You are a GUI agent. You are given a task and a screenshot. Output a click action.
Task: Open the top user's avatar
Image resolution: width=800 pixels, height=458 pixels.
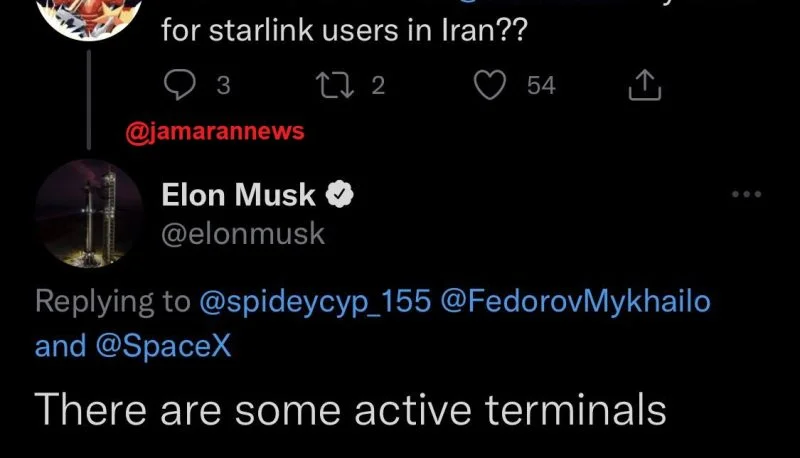(x=89, y=18)
